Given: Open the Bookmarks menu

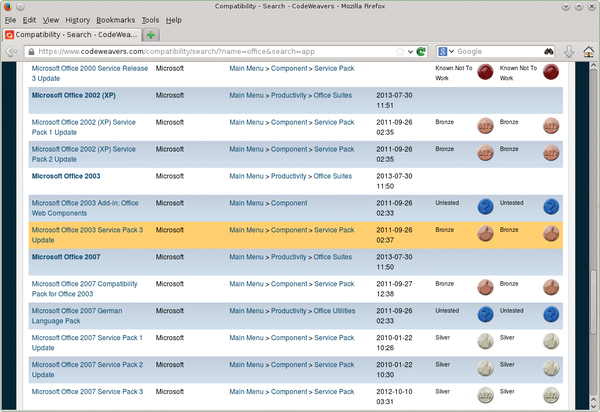Looking at the screenshot, I should point(116,20).
